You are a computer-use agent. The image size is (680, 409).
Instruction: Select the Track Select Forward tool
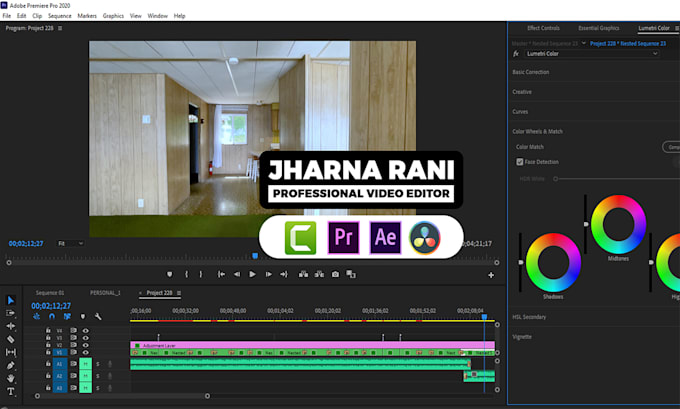pos(11,313)
